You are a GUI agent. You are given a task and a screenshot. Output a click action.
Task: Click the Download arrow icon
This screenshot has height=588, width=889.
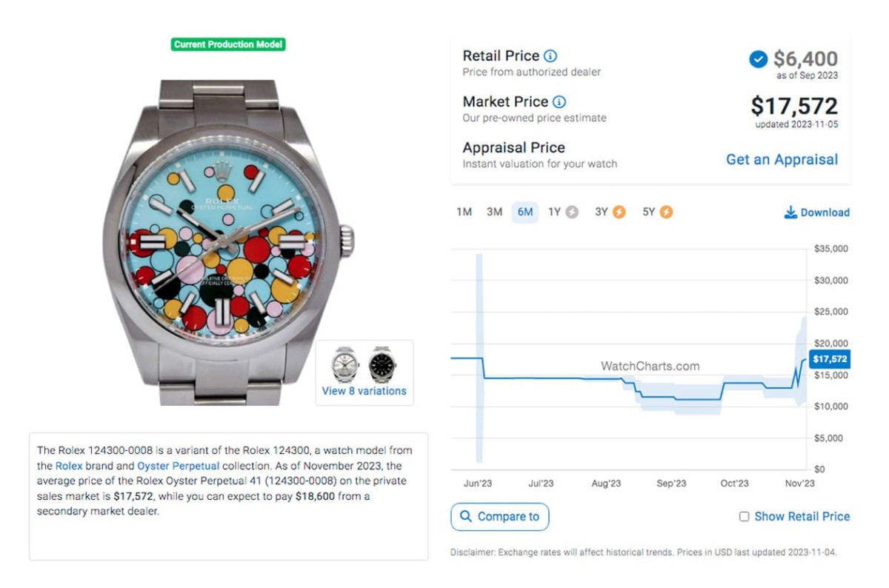(x=790, y=213)
